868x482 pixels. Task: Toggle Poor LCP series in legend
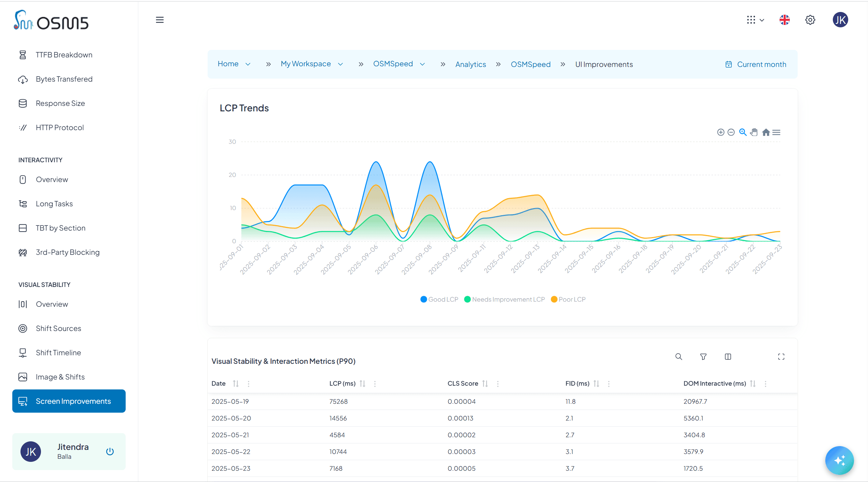(x=568, y=299)
